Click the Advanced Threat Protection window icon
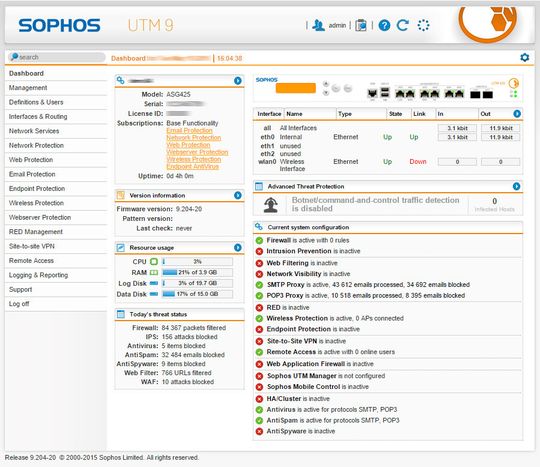The width and height of the screenshot is (540, 467). pyautogui.click(x=259, y=186)
